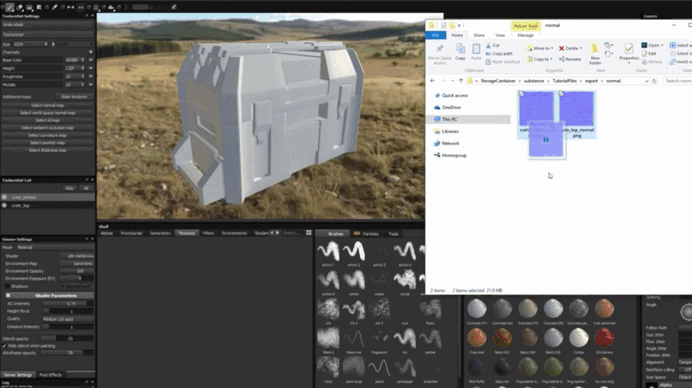Select the Polygon fill tool in toolbar
692x388 pixels.
tap(39, 7)
